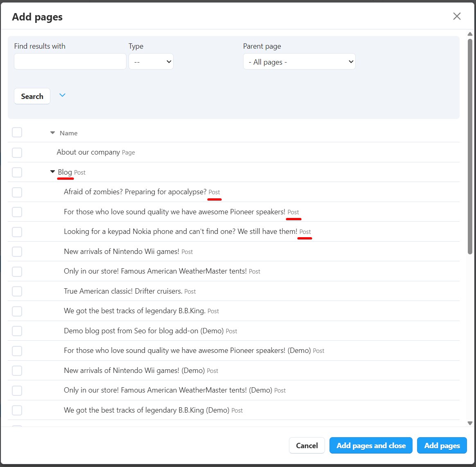476x467 pixels.
Task: Check the select-all checkbox in header
Action: click(x=17, y=132)
